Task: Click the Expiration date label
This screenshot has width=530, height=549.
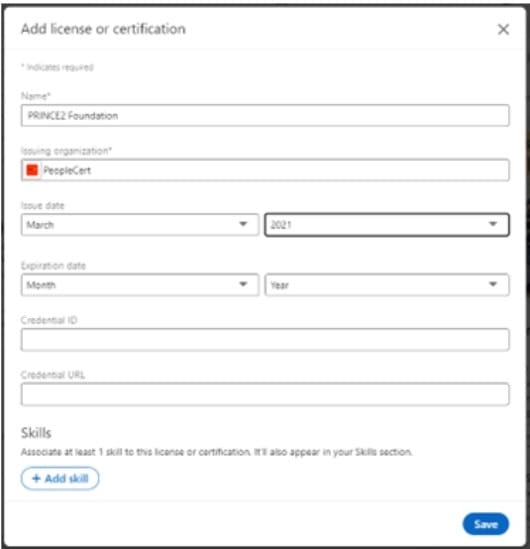Action: [x=53, y=266]
